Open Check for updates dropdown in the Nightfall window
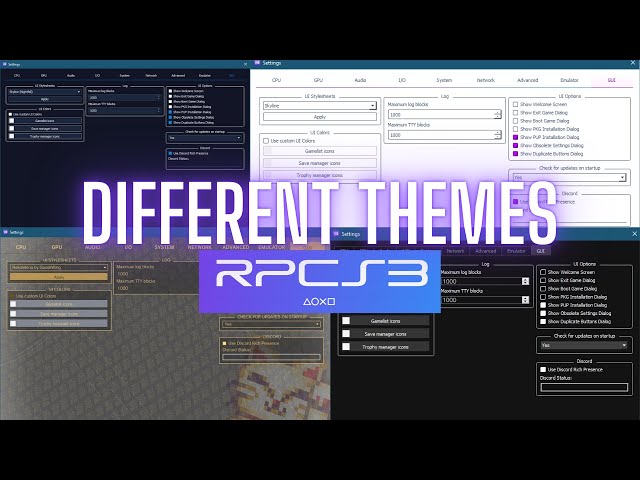 point(205,138)
